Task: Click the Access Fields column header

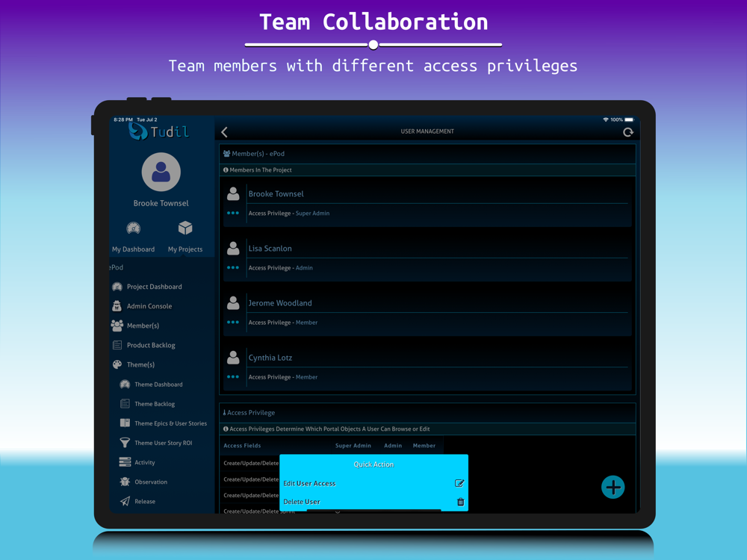Action: (x=242, y=446)
